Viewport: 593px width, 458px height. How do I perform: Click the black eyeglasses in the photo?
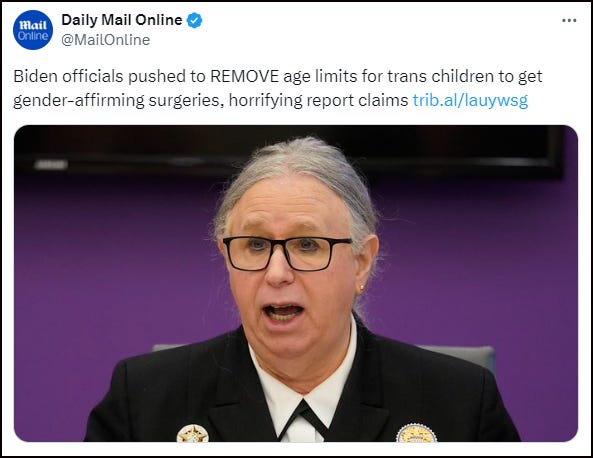click(287, 253)
